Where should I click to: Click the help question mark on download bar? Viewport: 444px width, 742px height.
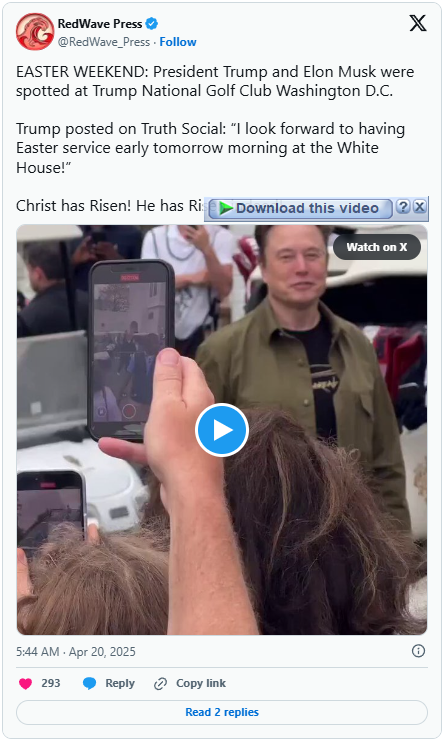[402, 207]
